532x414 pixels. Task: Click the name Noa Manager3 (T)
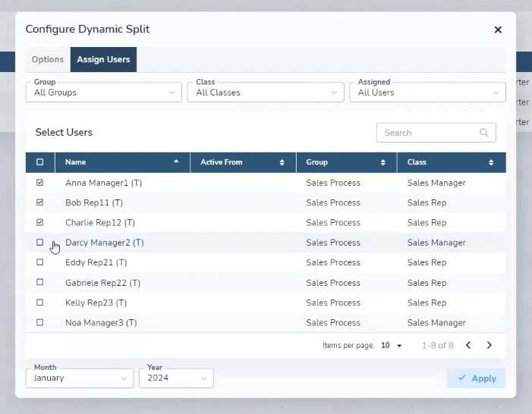pos(101,323)
